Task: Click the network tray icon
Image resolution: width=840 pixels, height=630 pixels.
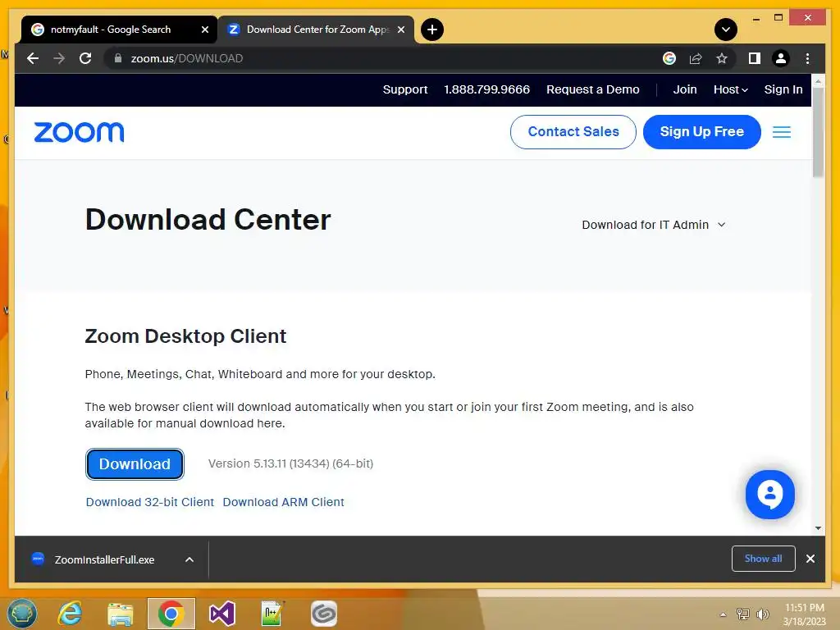Action: 743,614
